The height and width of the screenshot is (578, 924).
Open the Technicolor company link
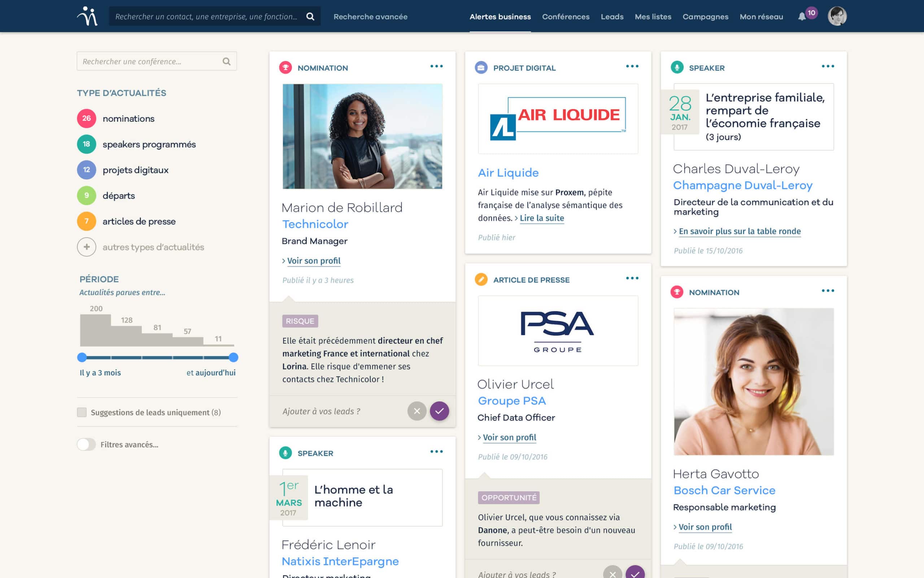click(315, 224)
